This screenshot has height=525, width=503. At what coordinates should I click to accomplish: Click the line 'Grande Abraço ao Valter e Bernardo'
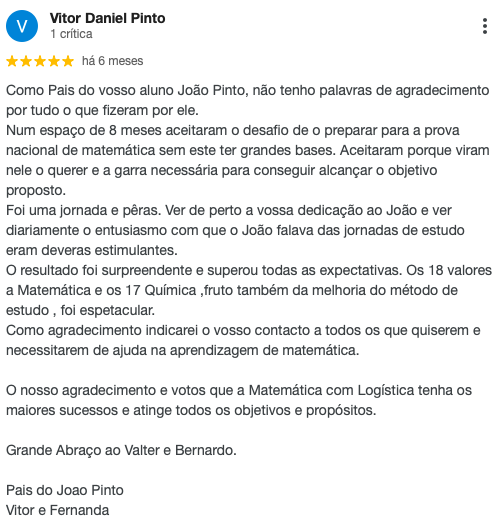click(x=121, y=450)
